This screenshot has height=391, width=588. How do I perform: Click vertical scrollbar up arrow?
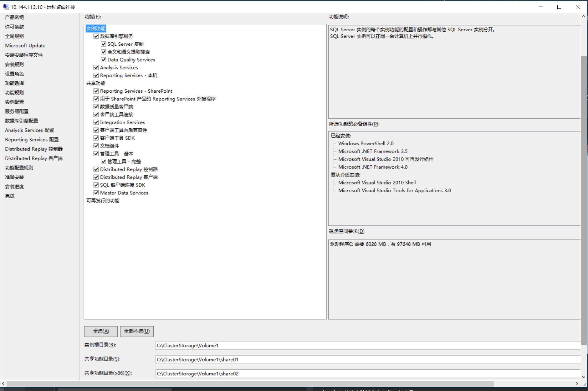[584, 16]
